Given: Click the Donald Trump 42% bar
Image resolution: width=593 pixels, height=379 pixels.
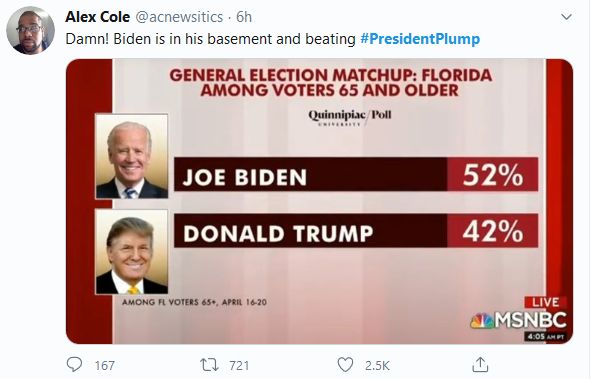Looking at the screenshot, I should click(x=356, y=230).
